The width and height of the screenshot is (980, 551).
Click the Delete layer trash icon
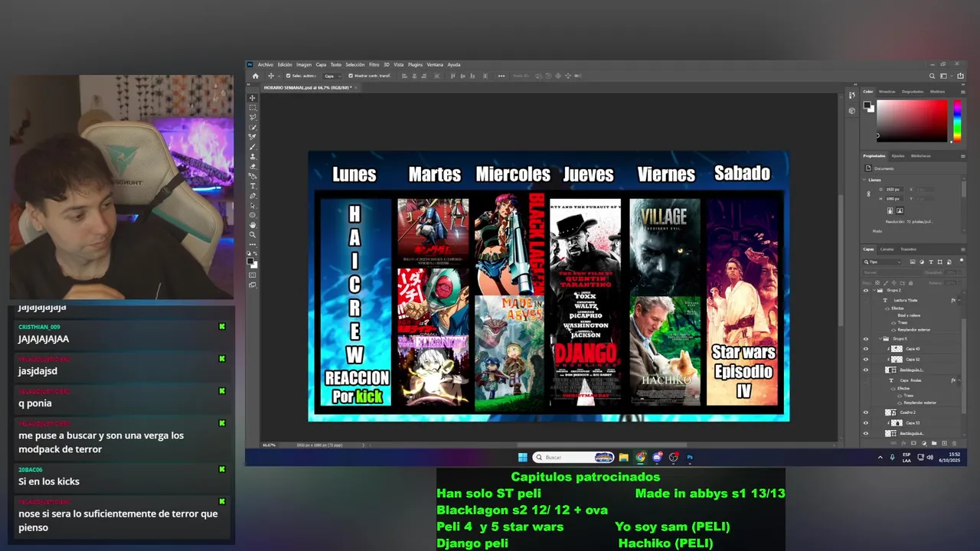click(954, 443)
